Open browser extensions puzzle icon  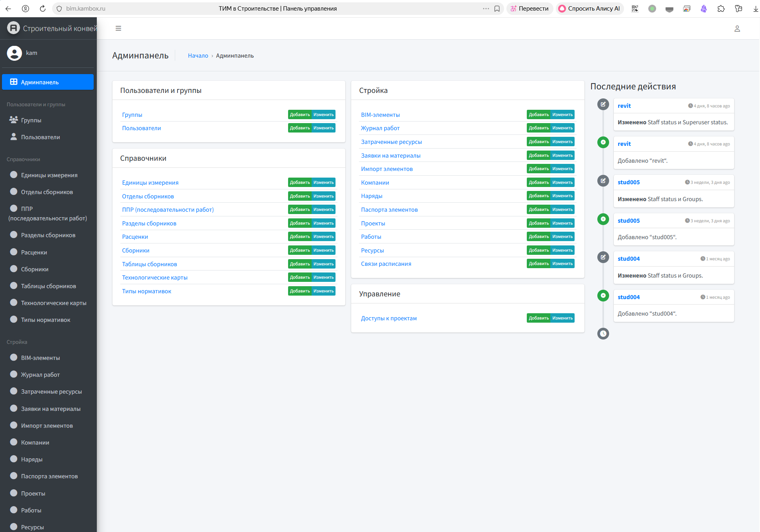721,9
